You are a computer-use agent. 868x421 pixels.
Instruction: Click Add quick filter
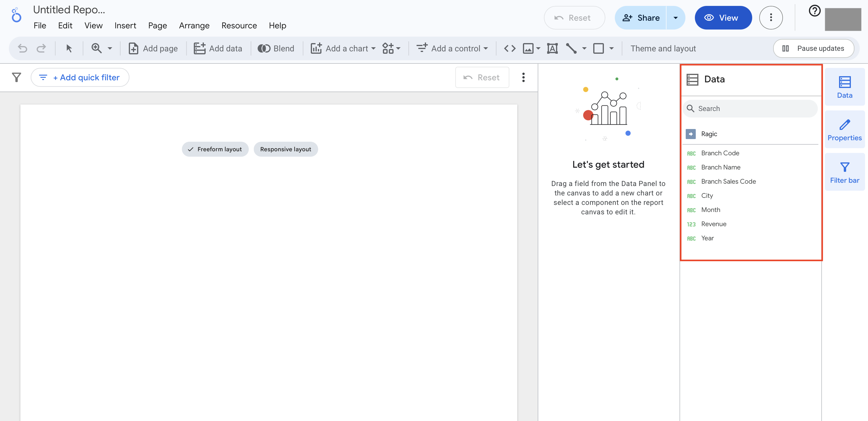click(80, 77)
